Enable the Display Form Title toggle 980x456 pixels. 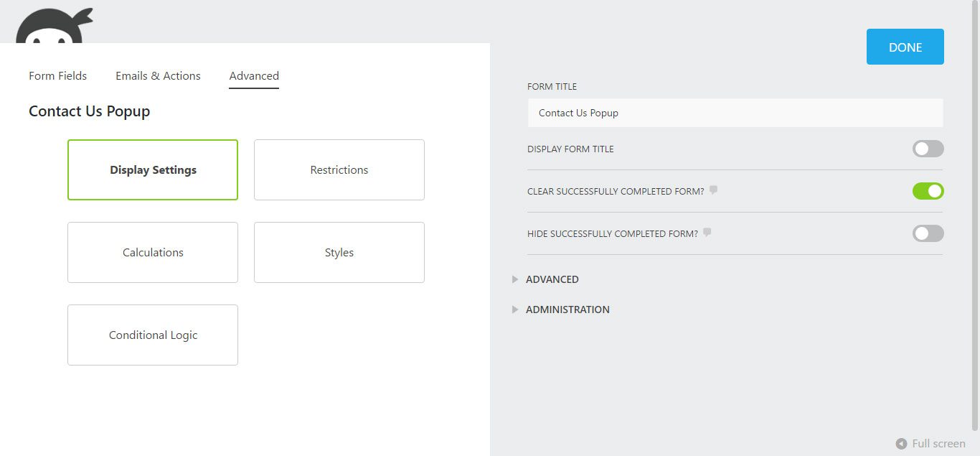point(928,149)
